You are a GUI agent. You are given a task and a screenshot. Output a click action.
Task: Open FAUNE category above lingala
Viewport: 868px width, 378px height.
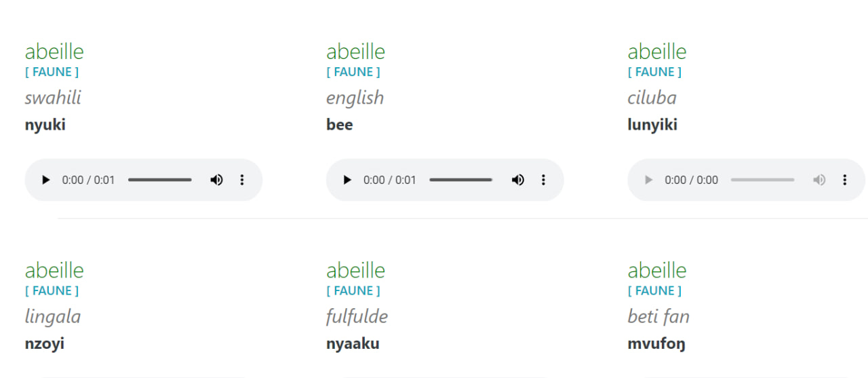point(52,290)
